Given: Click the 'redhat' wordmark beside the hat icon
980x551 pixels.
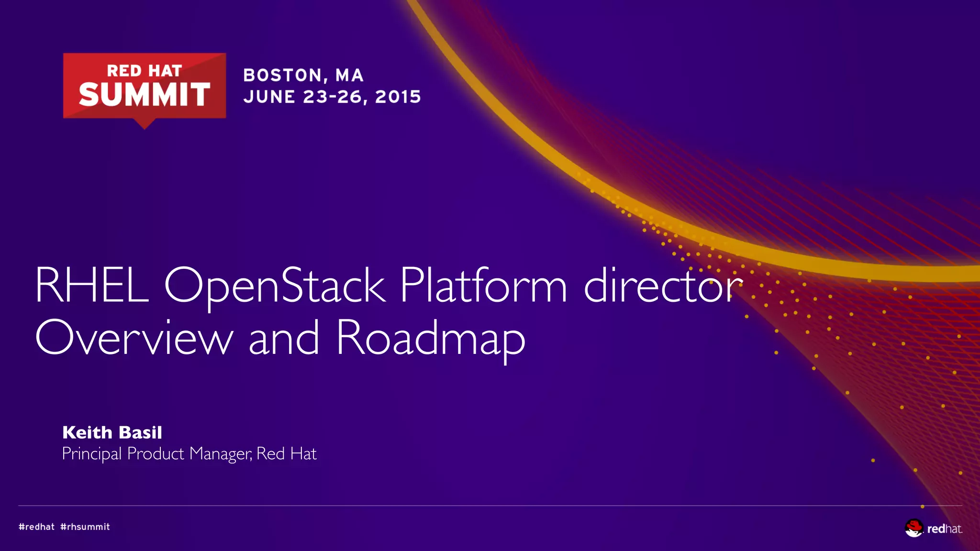Looking at the screenshot, I should (x=945, y=529).
